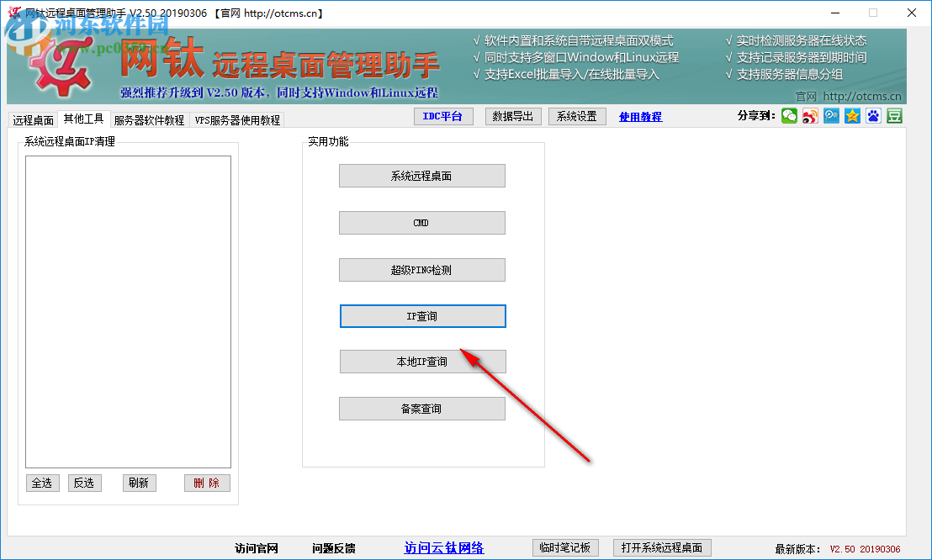The height and width of the screenshot is (560, 932).
Task: Click the IP查询 button
Action: pyautogui.click(x=422, y=315)
